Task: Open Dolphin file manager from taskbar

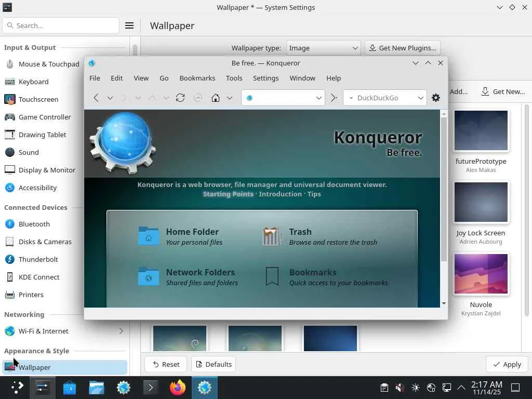Action: [x=96, y=388]
